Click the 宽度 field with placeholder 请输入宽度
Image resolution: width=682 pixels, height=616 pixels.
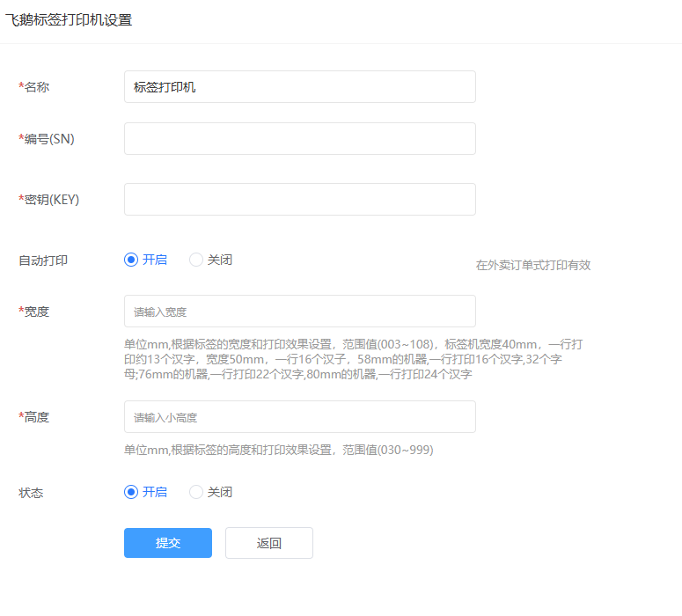point(299,312)
